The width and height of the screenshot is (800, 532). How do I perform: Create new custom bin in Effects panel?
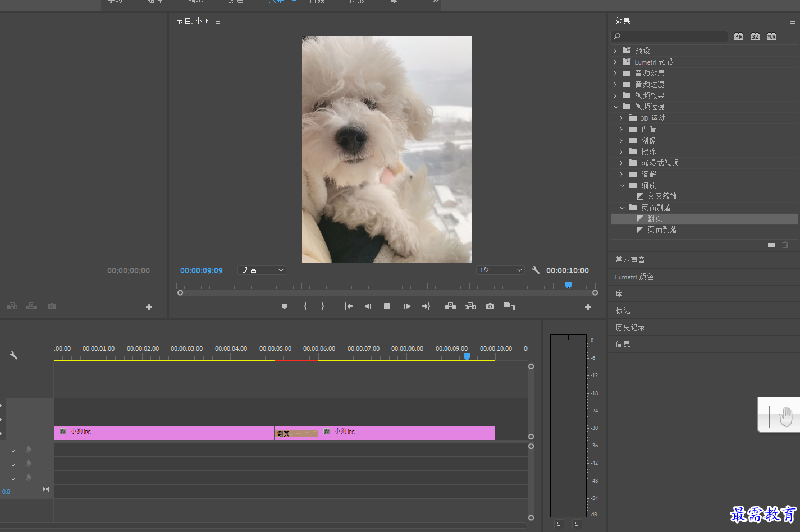(x=771, y=245)
